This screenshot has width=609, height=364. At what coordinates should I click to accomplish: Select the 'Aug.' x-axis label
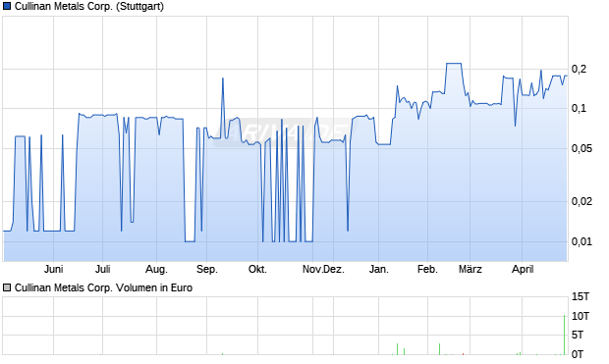156,269
